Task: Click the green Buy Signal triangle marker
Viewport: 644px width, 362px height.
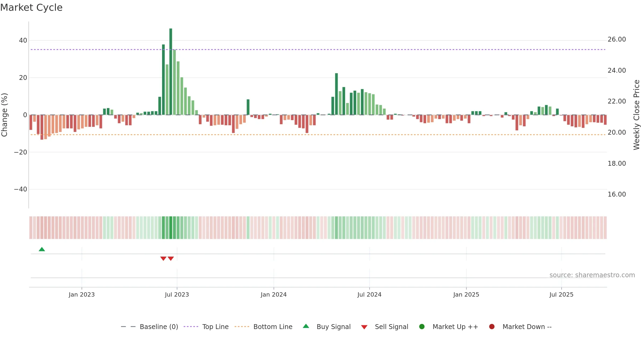Action: click(42, 249)
